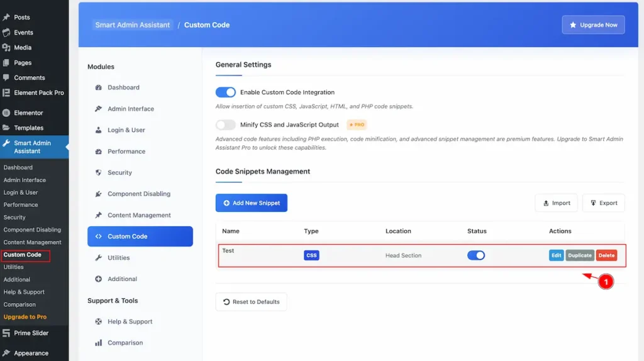Click the Admin Interface pin icon in Modules
644x361 pixels.
[99, 109]
